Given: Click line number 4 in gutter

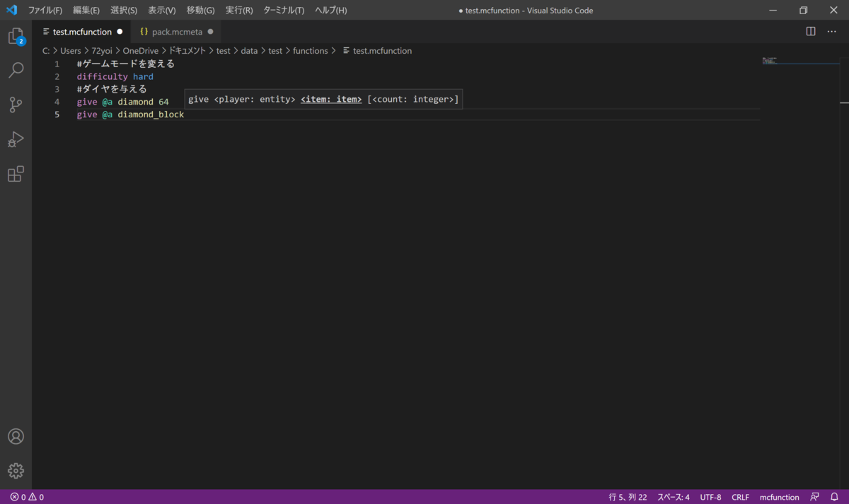Looking at the screenshot, I should click(x=57, y=102).
